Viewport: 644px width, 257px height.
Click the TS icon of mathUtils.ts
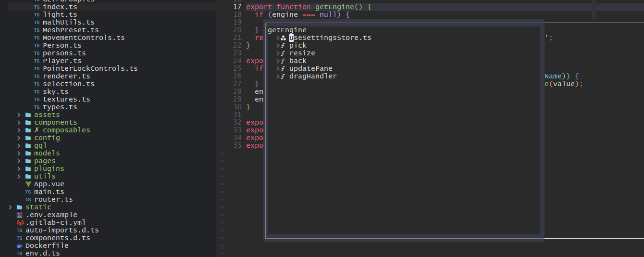(x=37, y=23)
